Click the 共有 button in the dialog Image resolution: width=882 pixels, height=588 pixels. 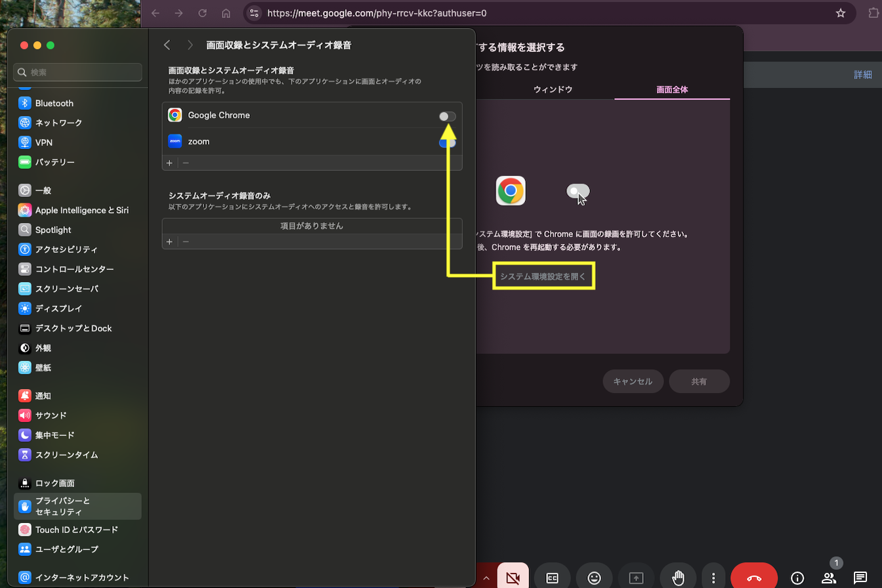click(x=699, y=381)
